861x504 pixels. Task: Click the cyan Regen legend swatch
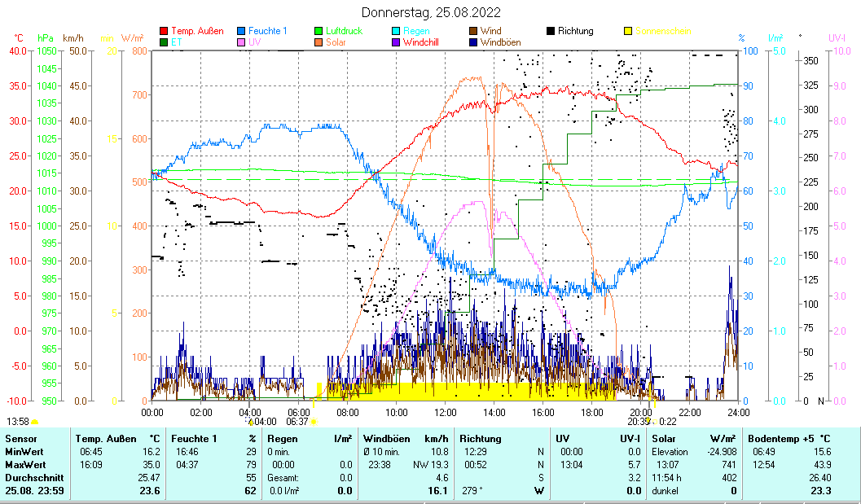(396, 31)
